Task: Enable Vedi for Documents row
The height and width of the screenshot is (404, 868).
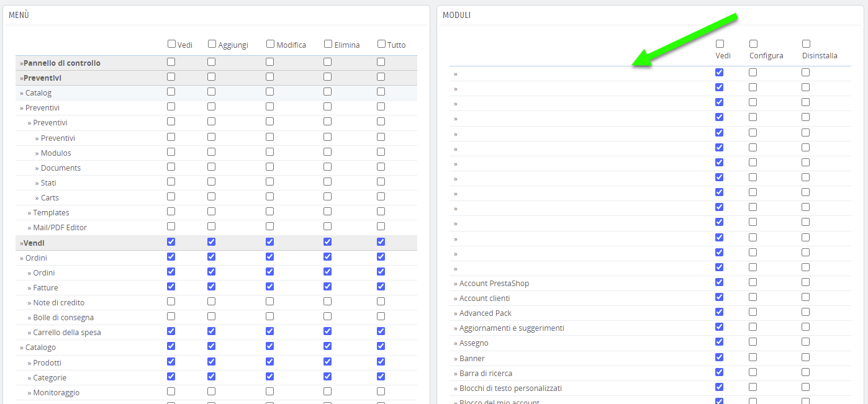Action: point(171,167)
